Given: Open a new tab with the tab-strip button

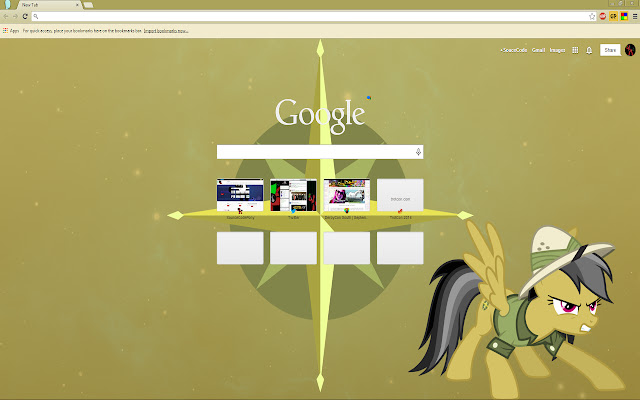Looking at the screenshot, I should coord(88,5).
